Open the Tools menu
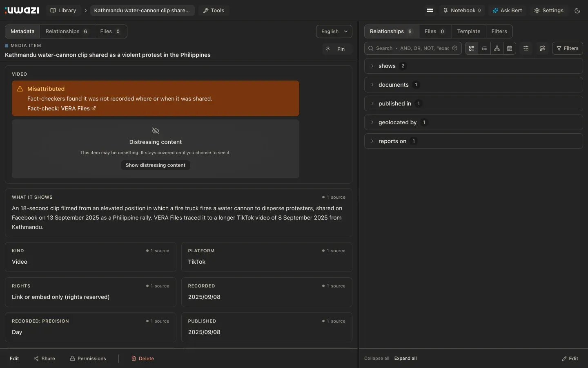 [x=214, y=11]
